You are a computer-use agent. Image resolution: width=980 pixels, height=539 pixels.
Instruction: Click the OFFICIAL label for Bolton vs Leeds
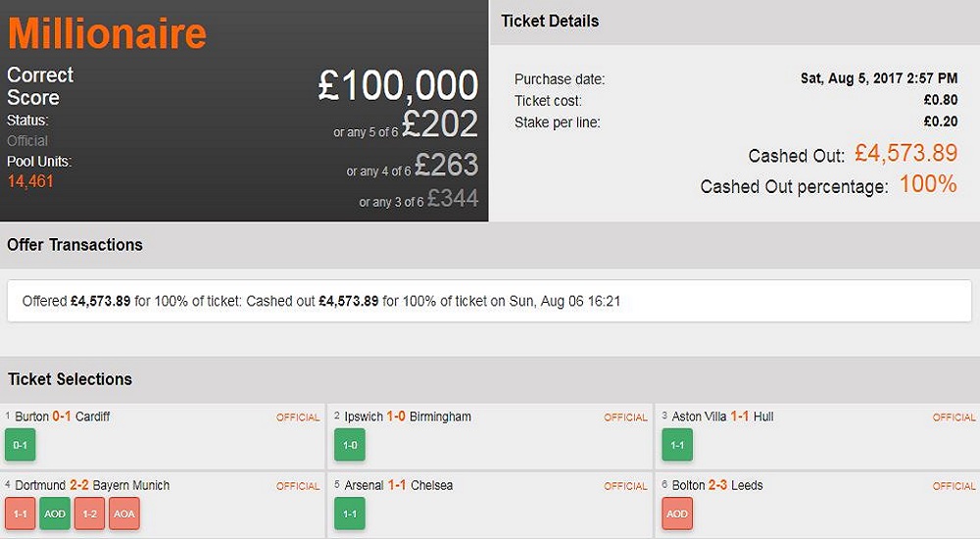click(x=954, y=486)
